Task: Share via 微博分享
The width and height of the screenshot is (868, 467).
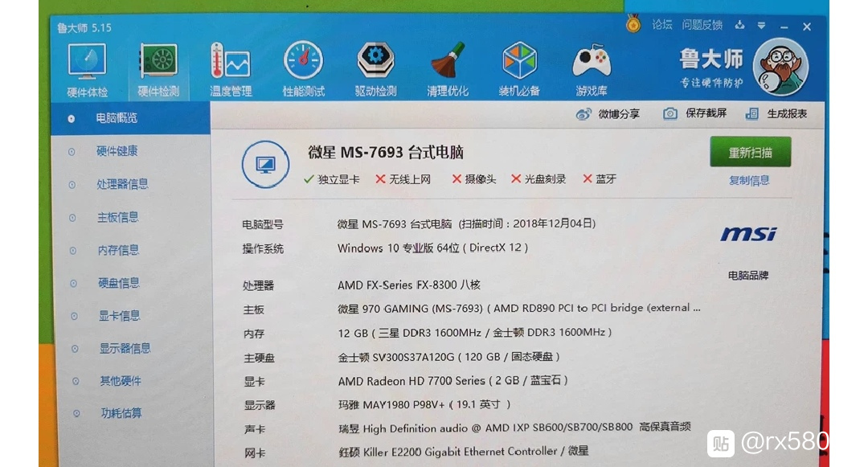Action: click(x=608, y=114)
